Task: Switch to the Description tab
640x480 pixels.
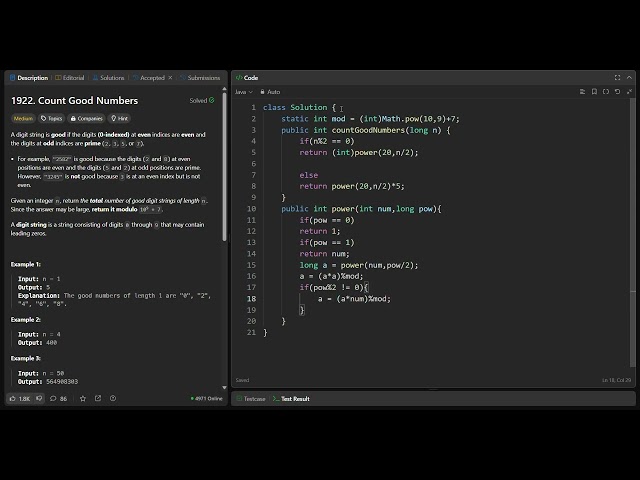Action: pos(29,78)
